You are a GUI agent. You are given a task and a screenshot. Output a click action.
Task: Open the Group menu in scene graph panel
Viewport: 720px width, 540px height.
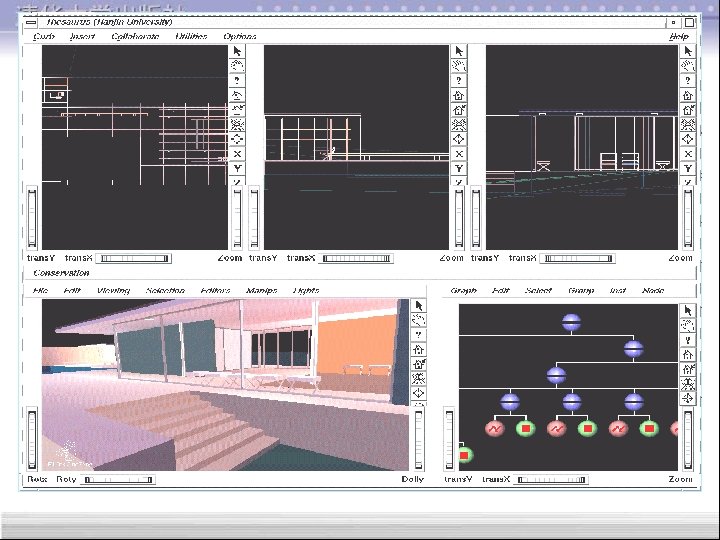[581, 290]
